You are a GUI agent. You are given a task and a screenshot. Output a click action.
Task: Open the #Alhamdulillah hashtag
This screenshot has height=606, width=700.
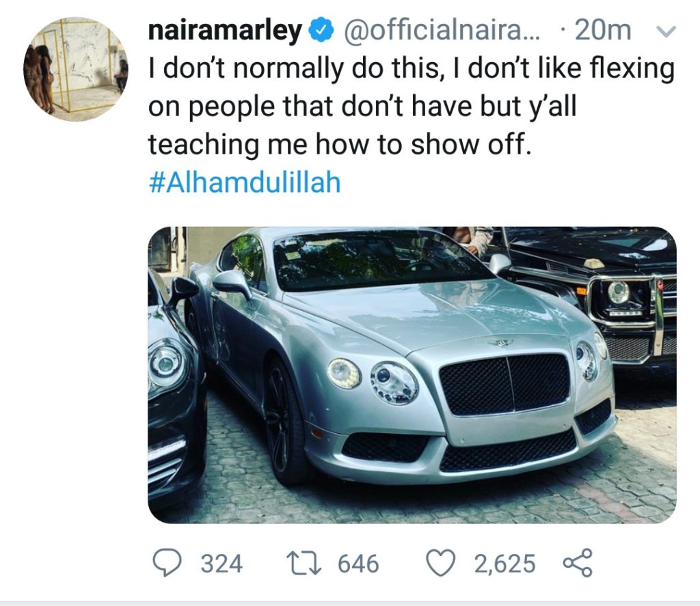click(x=244, y=182)
